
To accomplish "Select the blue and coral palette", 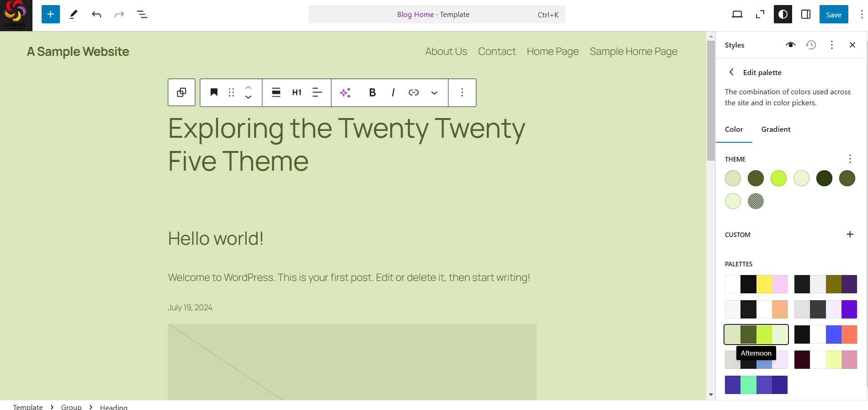I will (825, 334).
